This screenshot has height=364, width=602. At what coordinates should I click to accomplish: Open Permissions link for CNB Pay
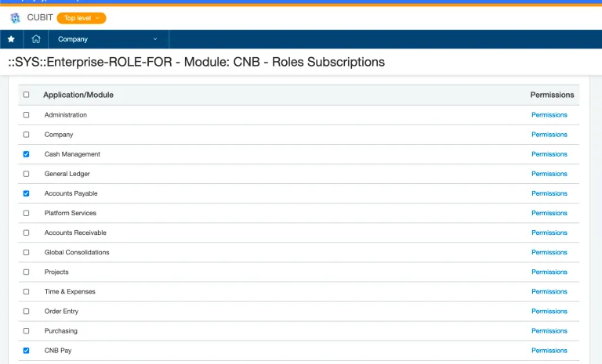pos(549,351)
